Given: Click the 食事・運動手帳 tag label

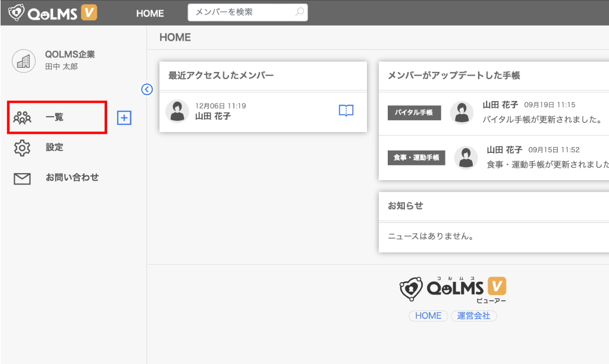Looking at the screenshot, I should (416, 158).
